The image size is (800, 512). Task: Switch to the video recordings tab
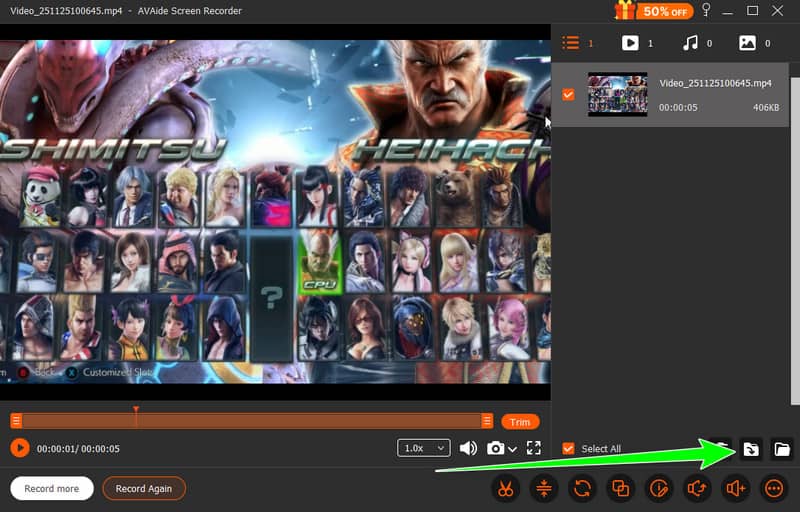(x=637, y=43)
